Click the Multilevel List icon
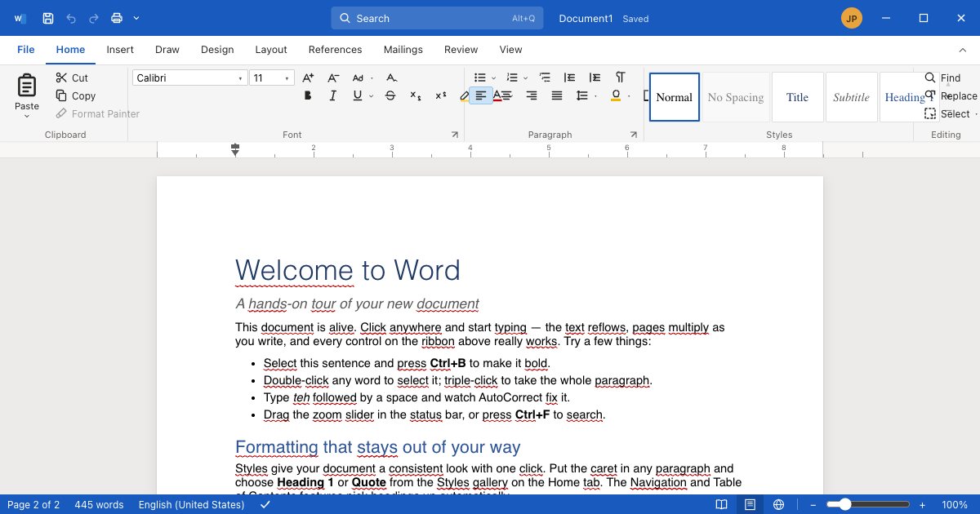Viewport: 980px width, 514px height. 545,78
